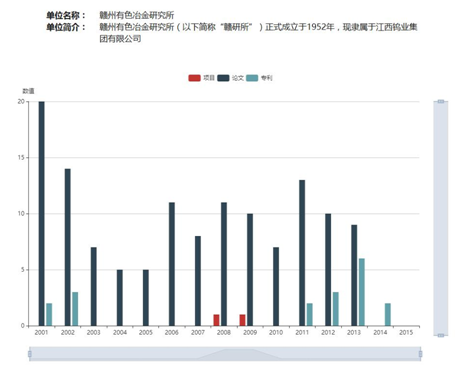The height and width of the screenshot is (375, 471).
Task: Click the 2007 x-axis label
Action: click(x=198, y=332)
